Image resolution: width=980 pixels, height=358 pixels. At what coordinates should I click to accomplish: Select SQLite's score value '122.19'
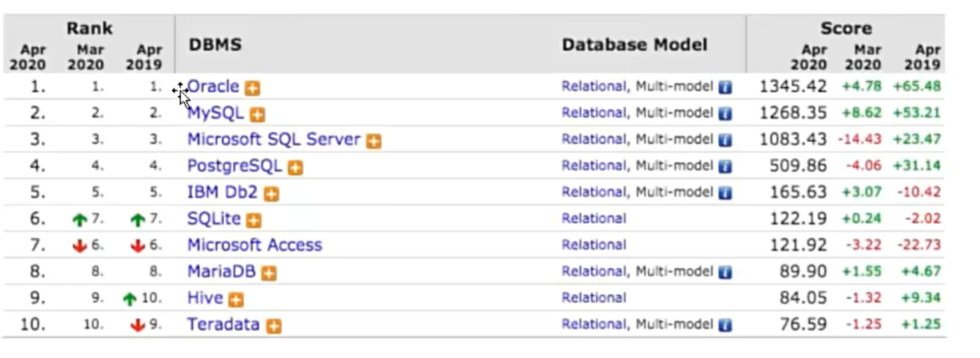click(798, 219)
